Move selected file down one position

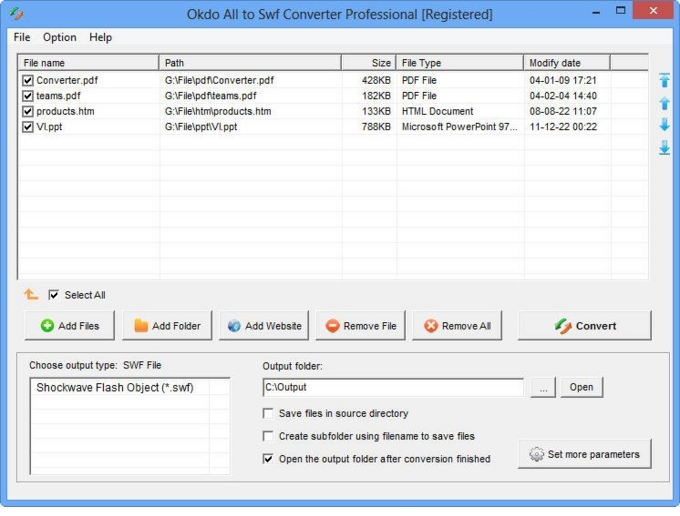coord(664,125)
